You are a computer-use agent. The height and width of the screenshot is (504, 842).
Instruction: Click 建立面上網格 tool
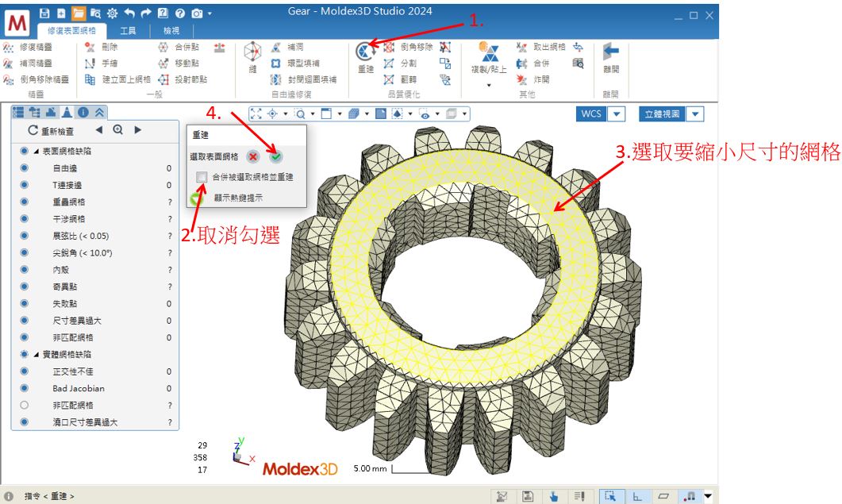coord(118,79)
